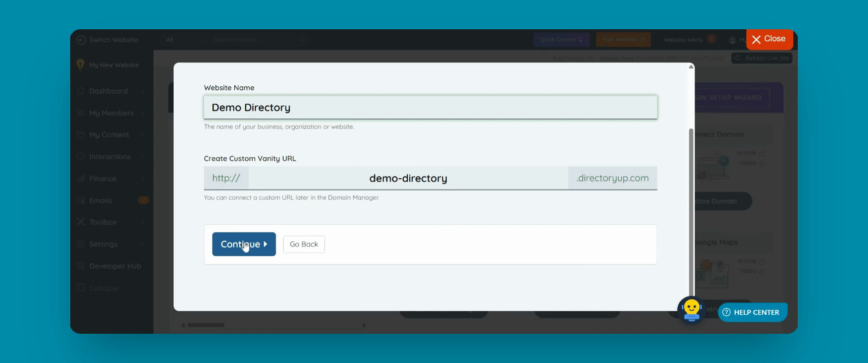Image resolution: width=868 pixels, height=363 pixels.
Task: Click the Interactions chat icon in sidebar
Action: click(x=81, y=157)
